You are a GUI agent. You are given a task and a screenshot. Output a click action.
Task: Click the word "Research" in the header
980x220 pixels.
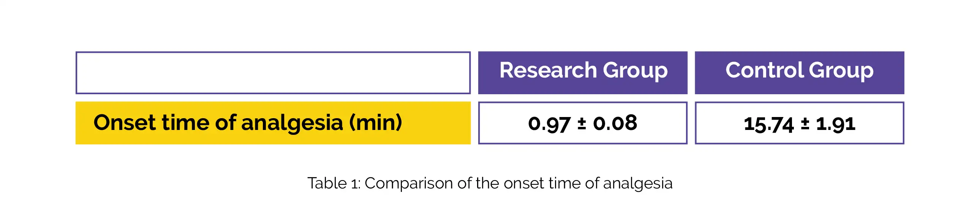(x=548, y=70)
